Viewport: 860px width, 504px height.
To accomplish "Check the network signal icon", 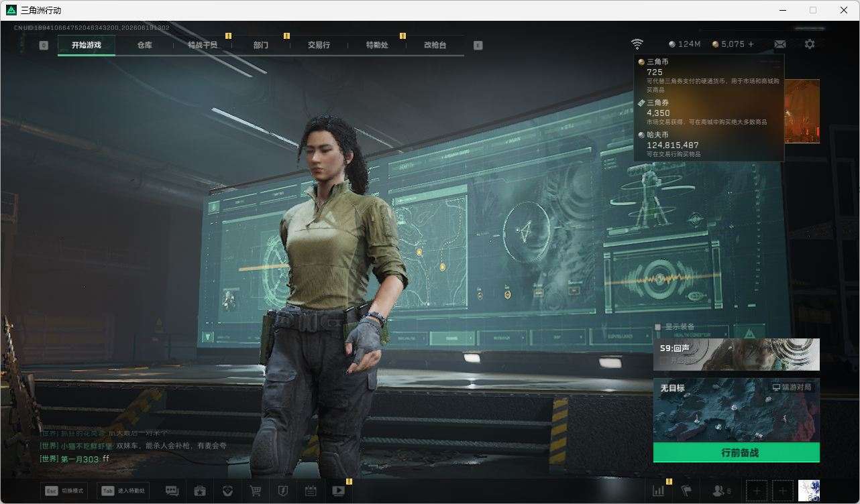I will 637,44.
